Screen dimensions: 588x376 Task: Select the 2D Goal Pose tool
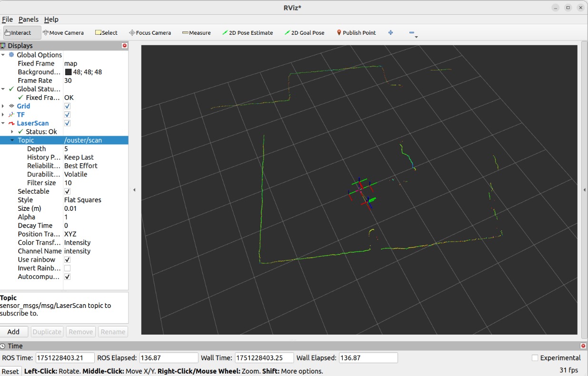pyautogui.click(x=304, y=33)
